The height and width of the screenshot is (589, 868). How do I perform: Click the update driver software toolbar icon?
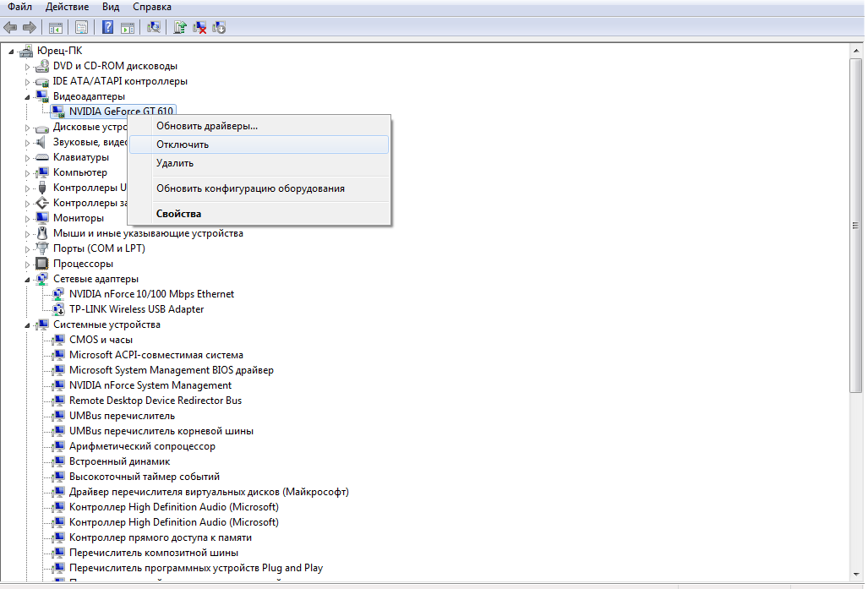click(x=180, y=27)
